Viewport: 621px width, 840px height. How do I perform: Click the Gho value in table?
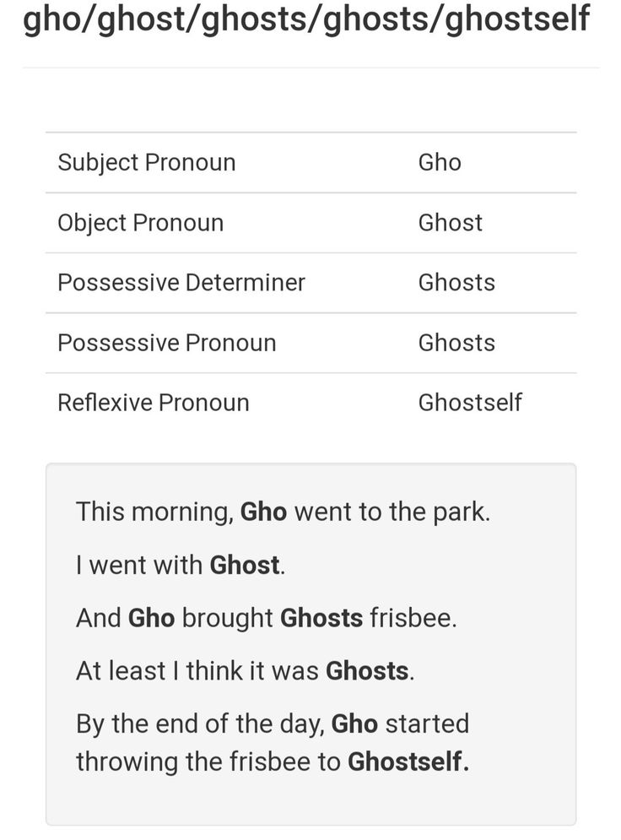tap(440, 162)
